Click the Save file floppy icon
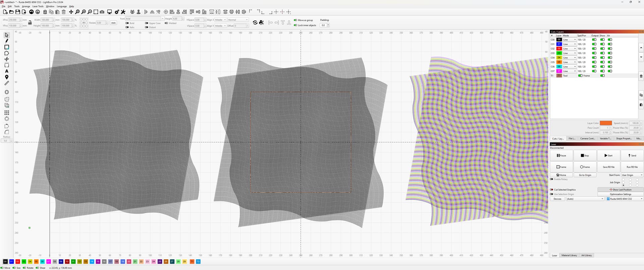This screenshot has width=644, height=270. [x=18, y=12]
